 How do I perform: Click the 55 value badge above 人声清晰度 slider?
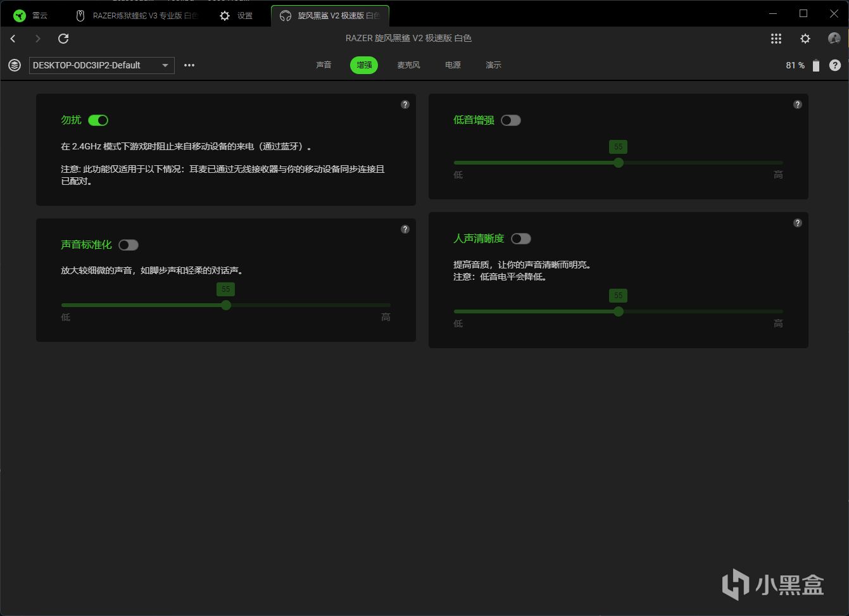[x=618, y=296]
